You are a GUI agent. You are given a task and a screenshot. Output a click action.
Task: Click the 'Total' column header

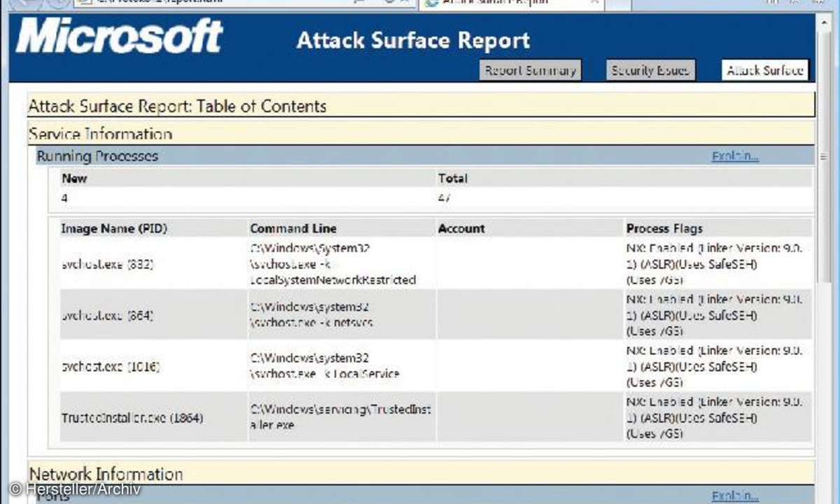coord(452,178)
